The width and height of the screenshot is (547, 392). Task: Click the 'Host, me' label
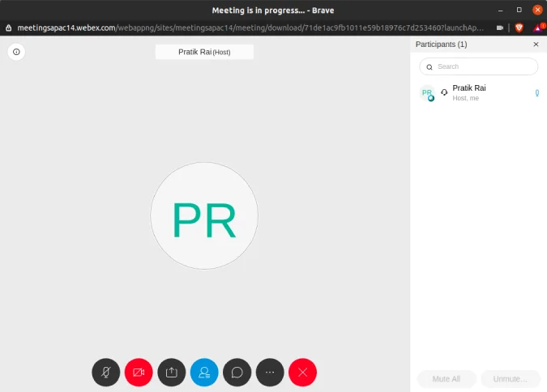point(465,98)
